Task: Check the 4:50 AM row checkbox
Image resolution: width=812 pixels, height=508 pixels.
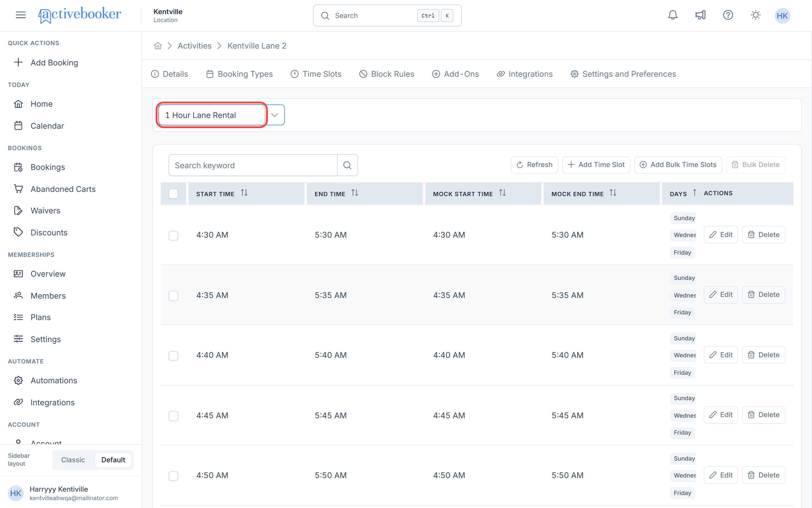Action: (173, 476)
